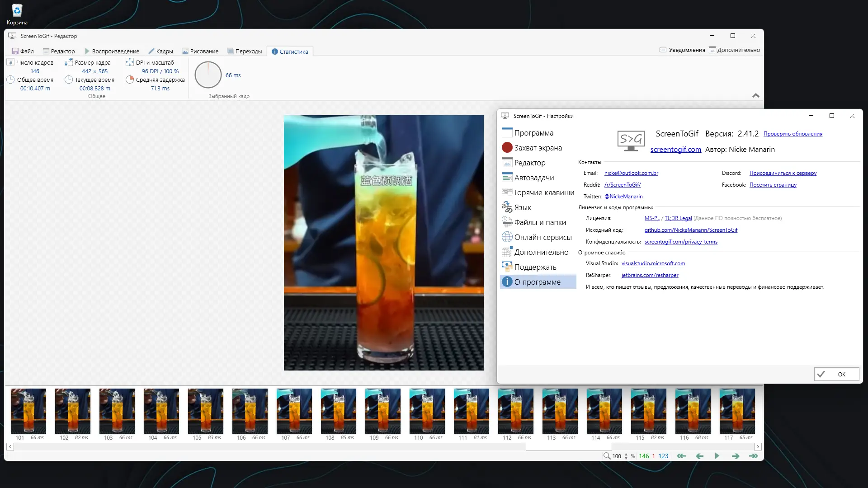Click the OK button in settings

836,374
